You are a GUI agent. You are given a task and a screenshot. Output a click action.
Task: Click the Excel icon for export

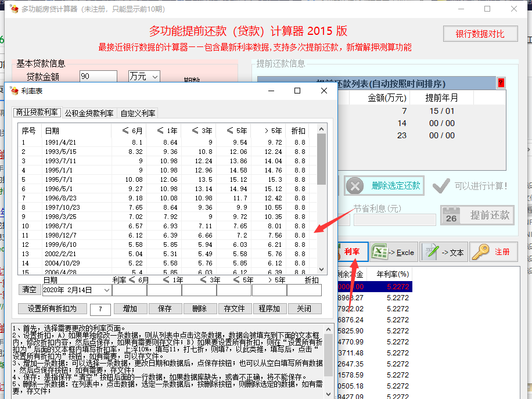click(379, 252)
